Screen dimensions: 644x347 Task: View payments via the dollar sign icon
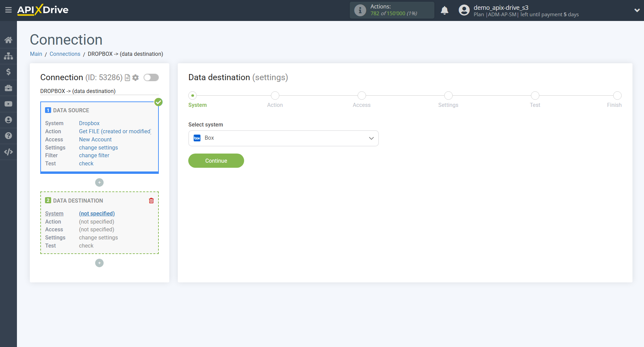[x=8, y=72]
